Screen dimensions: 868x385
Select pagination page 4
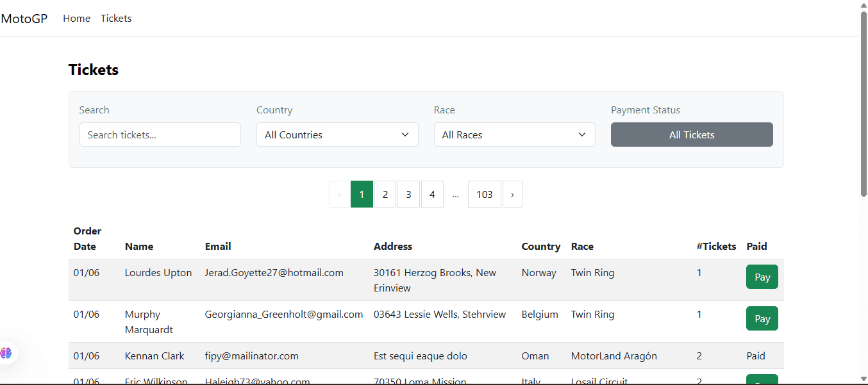432,194
